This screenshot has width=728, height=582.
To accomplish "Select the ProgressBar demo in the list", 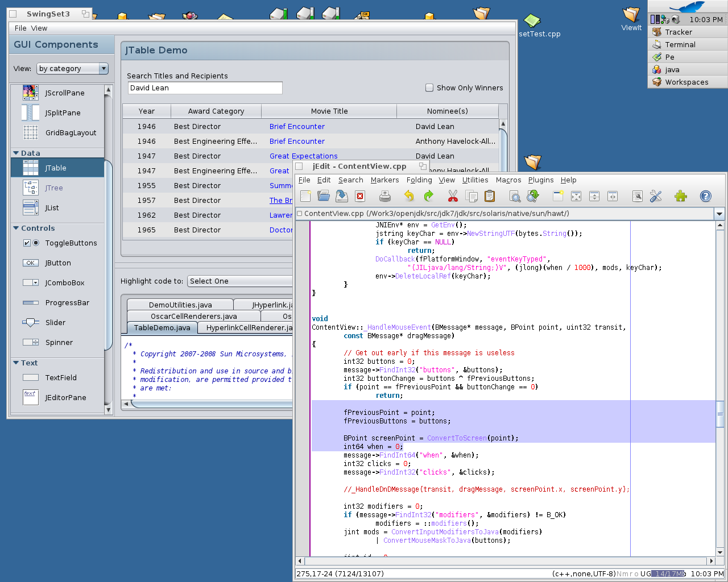I will (57, 302).
